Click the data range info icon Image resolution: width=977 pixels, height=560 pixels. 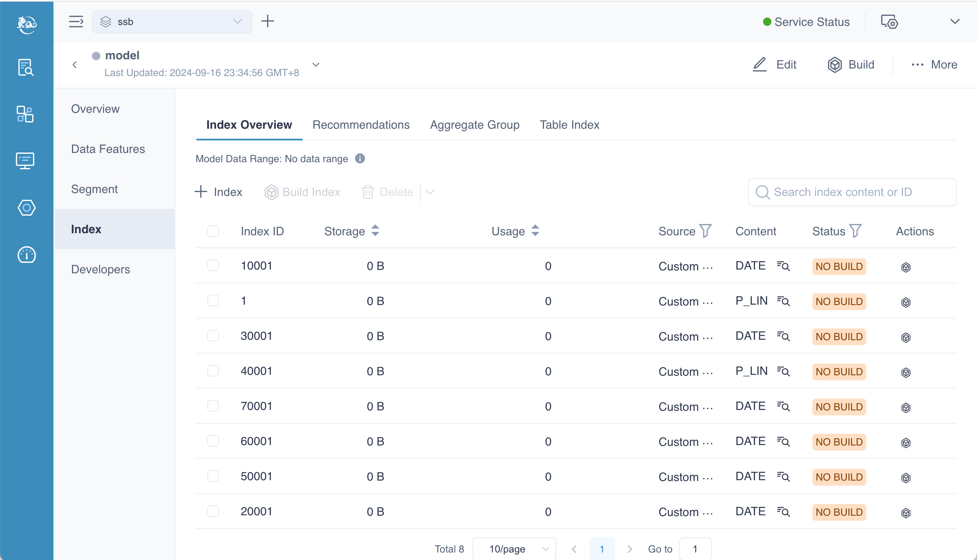point(360,158)
